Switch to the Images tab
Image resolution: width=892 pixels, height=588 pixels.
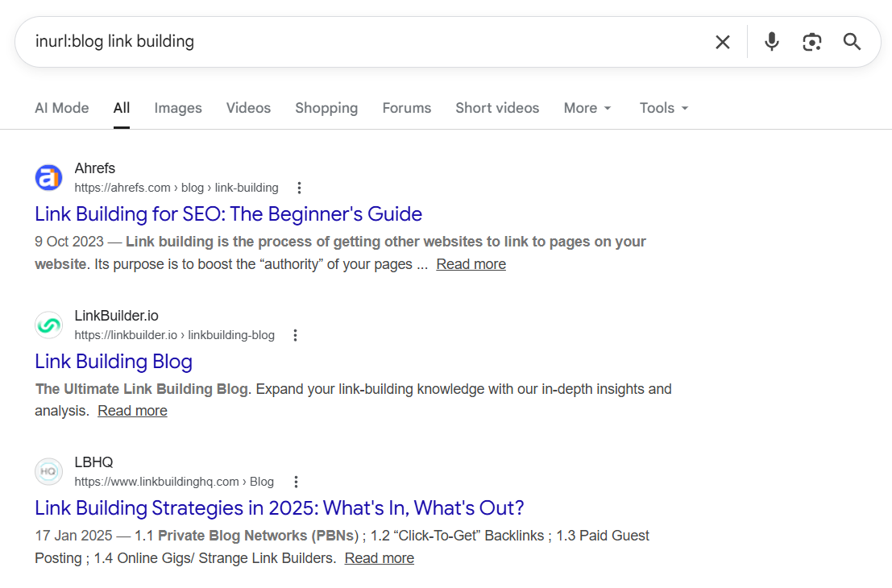coord(177,107)
